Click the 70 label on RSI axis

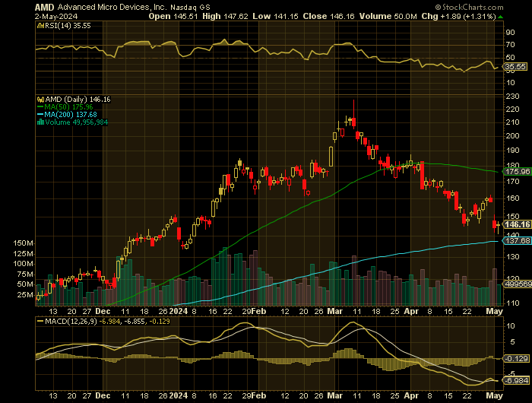tap(510, 45)
